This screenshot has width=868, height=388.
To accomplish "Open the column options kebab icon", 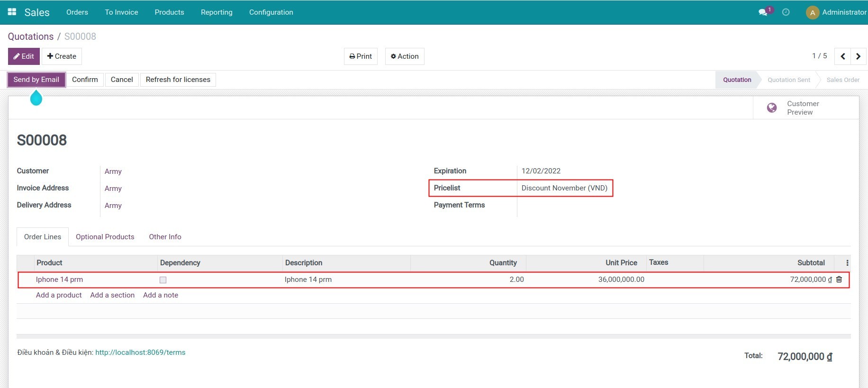I will pos(847,263).
